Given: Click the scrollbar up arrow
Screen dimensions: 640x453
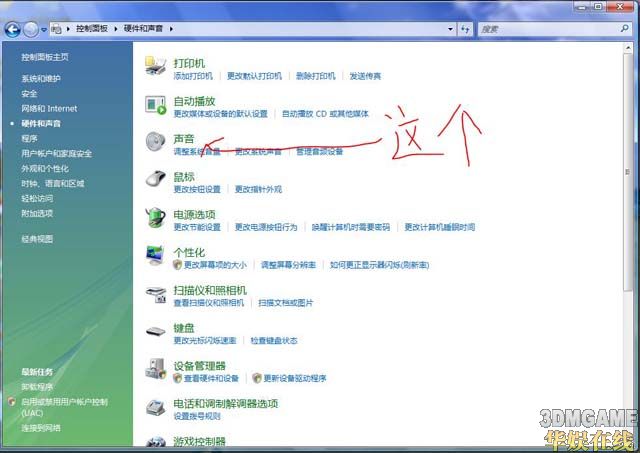Looking at the screenshot, I should [x=628, y=48].
